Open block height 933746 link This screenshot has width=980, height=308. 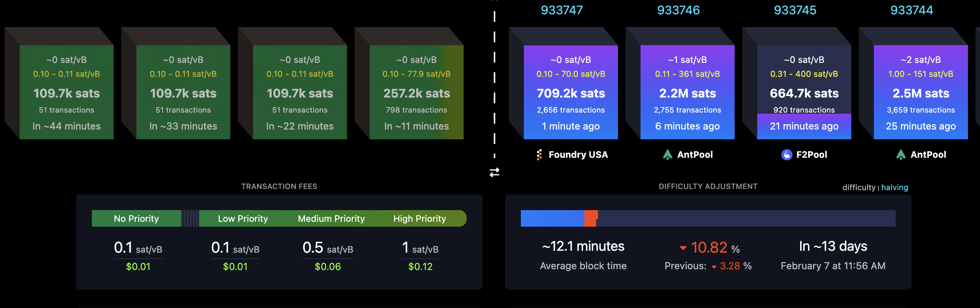point(678,10)
